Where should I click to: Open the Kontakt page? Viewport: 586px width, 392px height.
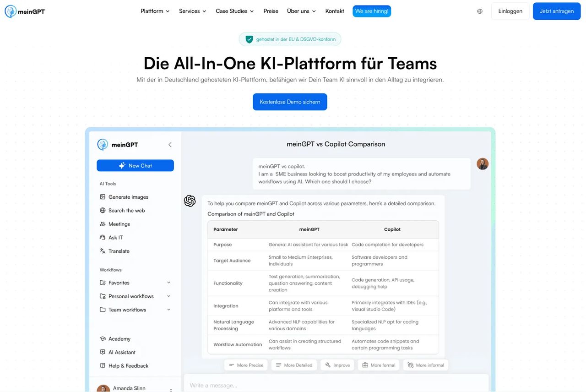coord(335,11)
